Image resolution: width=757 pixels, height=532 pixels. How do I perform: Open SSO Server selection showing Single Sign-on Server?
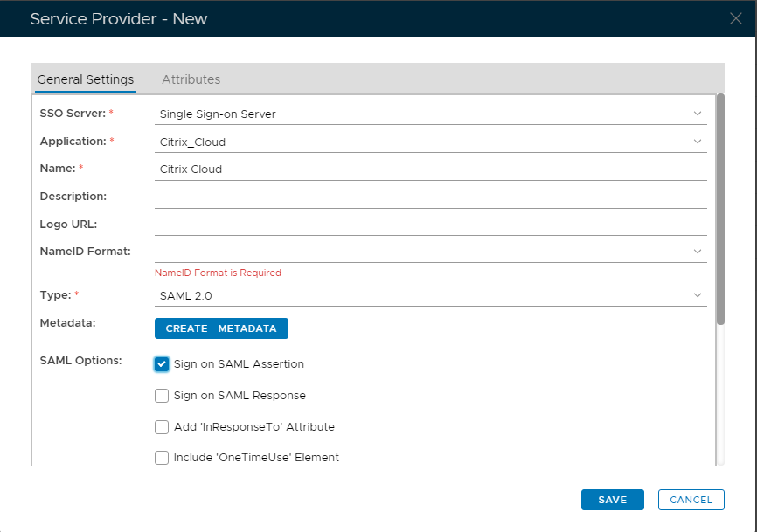click(x=420, y=114)
